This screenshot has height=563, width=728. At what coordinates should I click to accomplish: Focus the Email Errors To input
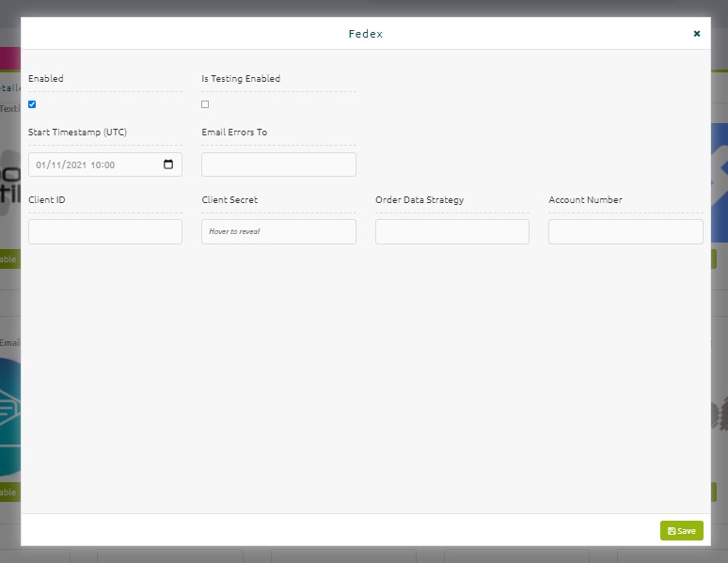click(278, 164)
